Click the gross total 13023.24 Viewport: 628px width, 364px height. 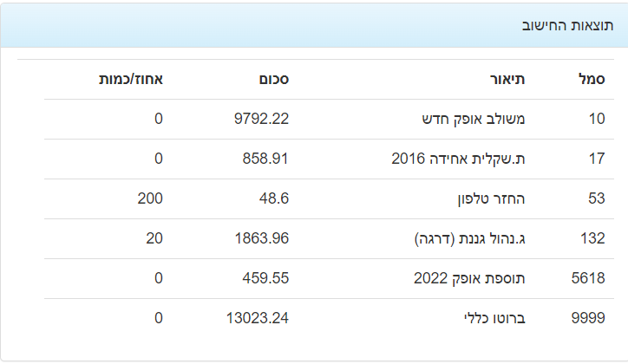click(257, 318)
